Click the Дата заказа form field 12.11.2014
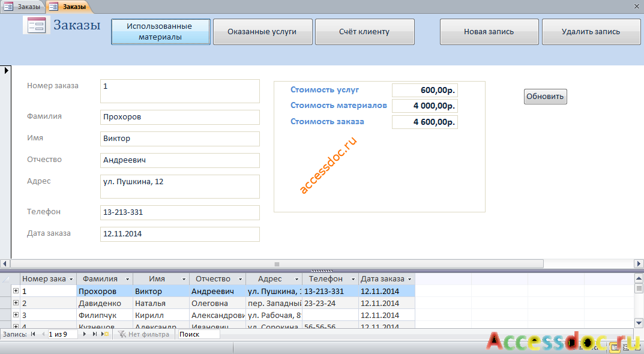Screen dimensions: 644x354 180,234
